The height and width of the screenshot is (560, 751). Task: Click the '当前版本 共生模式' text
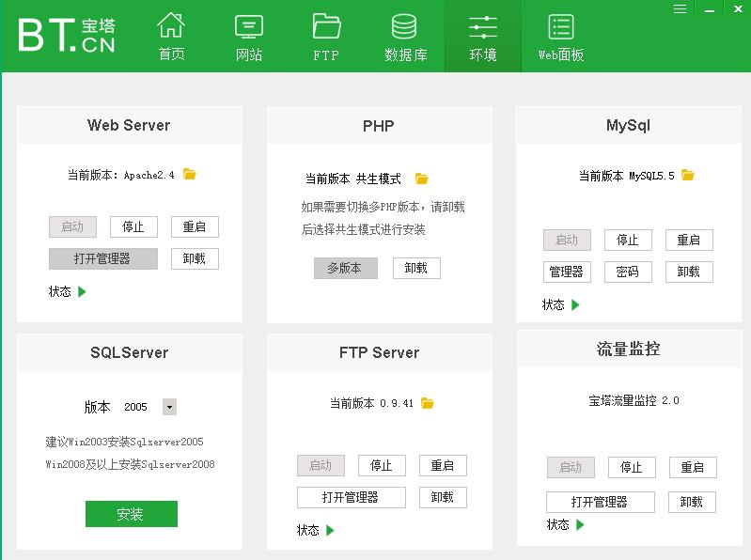pyautogui.click(x=353, y=179)
